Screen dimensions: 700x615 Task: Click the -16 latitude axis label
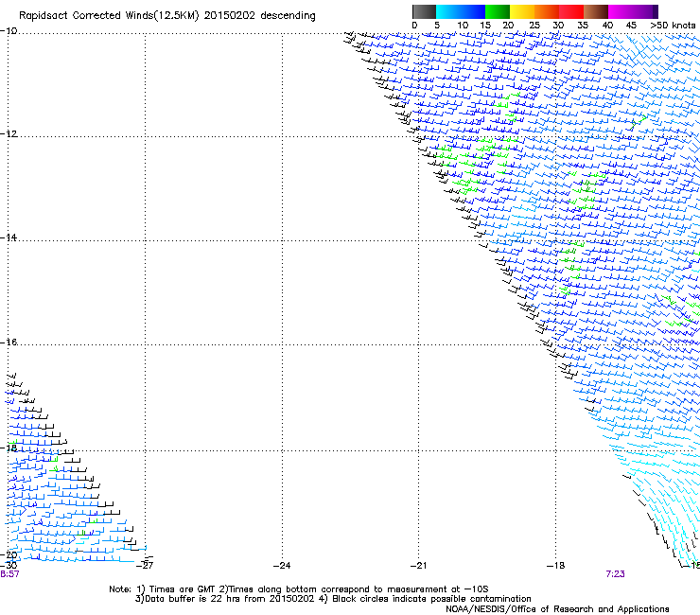pyautogui.click(x=9, y=343)
